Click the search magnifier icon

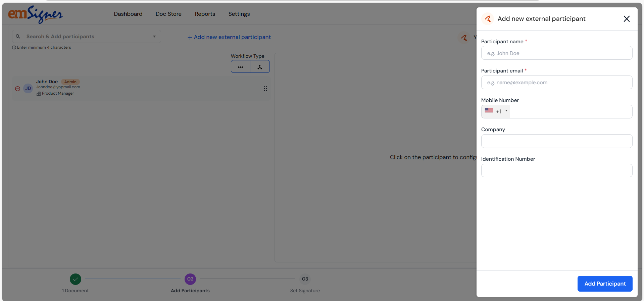click(18, 37)
